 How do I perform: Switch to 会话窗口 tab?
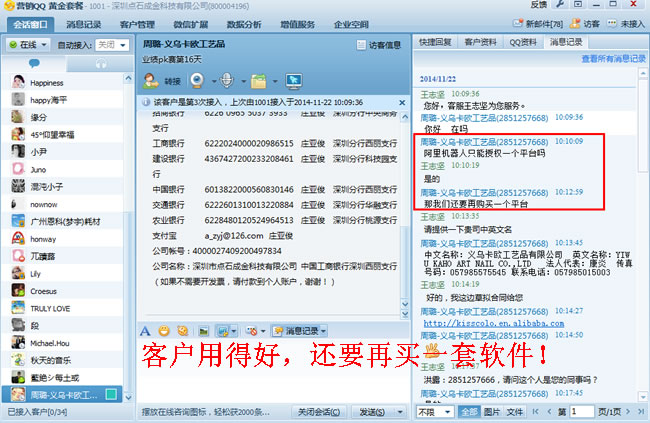click(30, 24)
